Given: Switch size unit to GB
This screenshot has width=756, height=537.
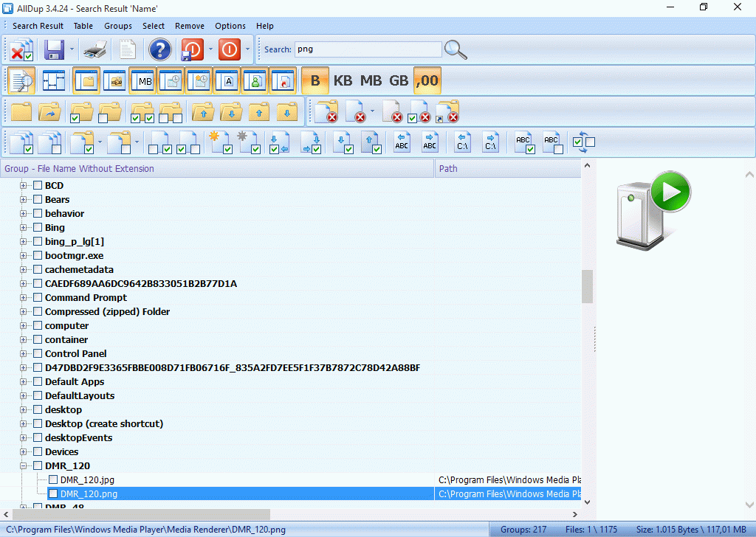Looking at the screenshot, I should 399,80.
